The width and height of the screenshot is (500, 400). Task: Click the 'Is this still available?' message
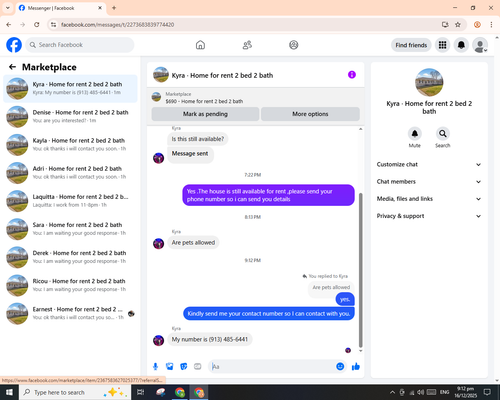(x=198, y=139)
